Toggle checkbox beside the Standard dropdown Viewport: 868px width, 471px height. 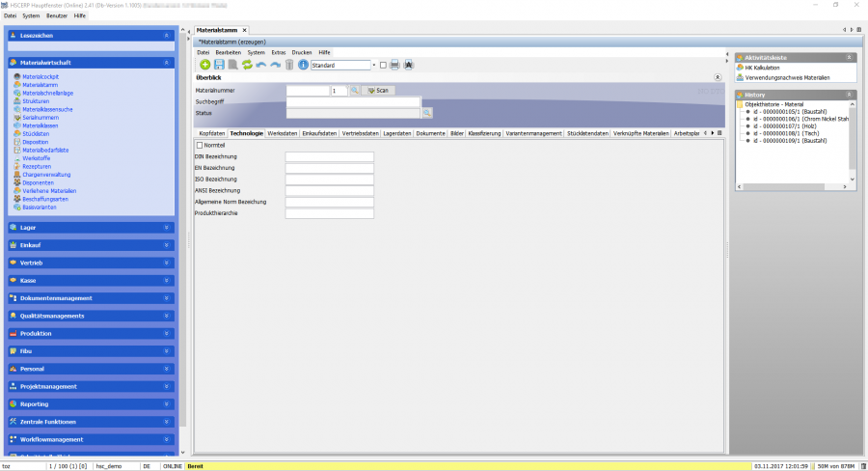(x=383, y=65)
